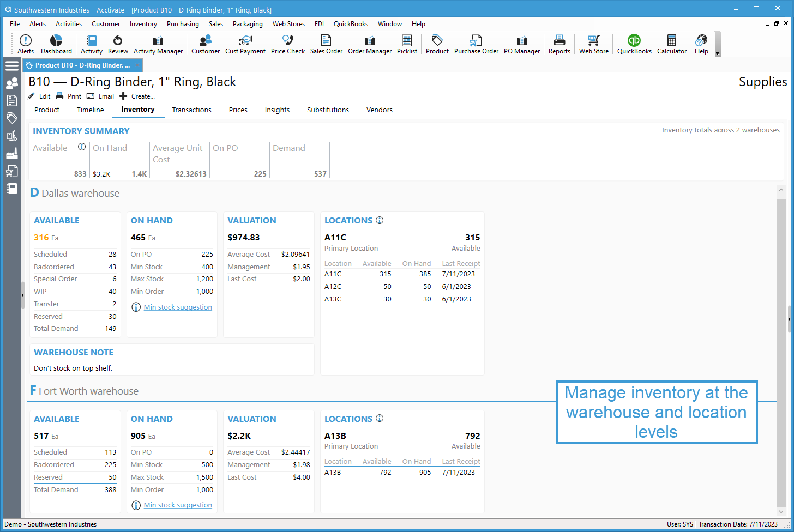The height and width of the screenshot is (532, 794).
Task: Click the Available info indicator in Inventory Summary
Action: click(82, 147)
